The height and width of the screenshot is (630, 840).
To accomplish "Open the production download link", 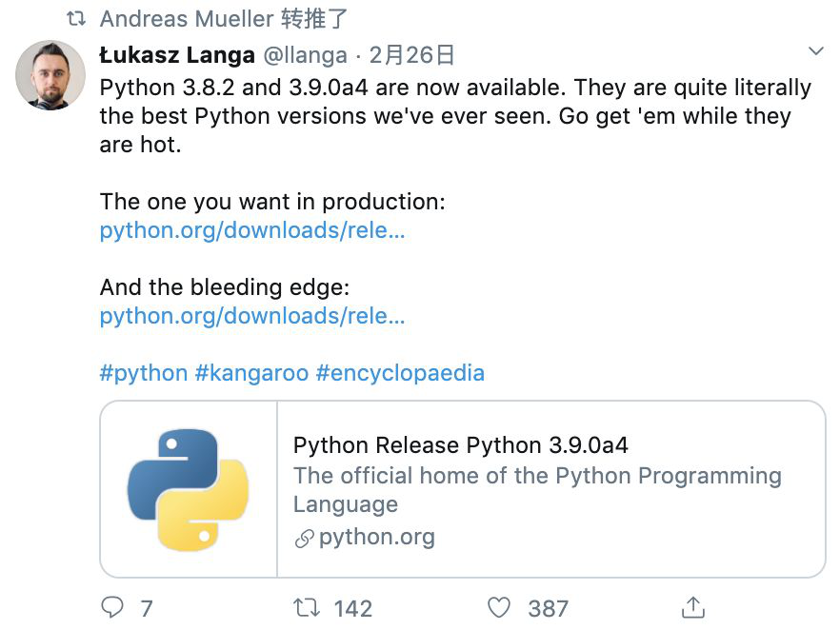I will pos(251,230).
